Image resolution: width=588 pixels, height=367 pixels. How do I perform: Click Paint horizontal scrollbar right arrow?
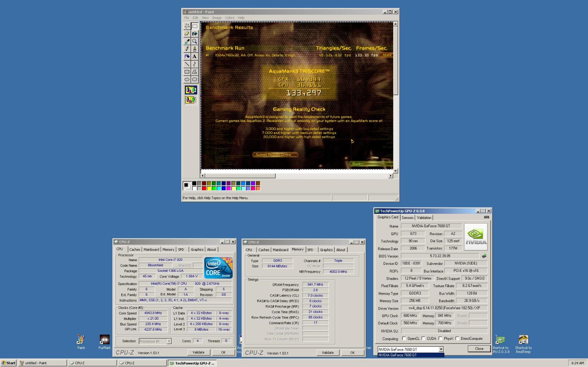(x=391, y=176)
